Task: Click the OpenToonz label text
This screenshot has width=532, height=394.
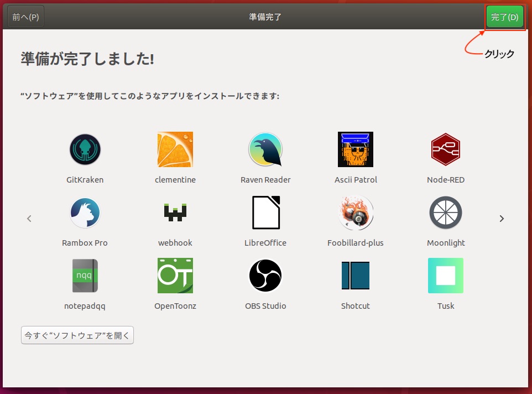Action: point(175,306)
